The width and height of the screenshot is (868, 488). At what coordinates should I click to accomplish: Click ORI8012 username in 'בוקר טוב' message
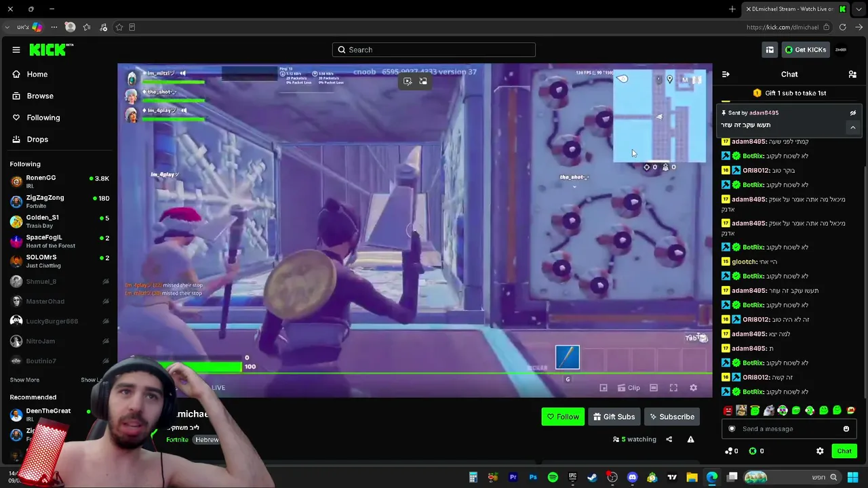(755, 170)
